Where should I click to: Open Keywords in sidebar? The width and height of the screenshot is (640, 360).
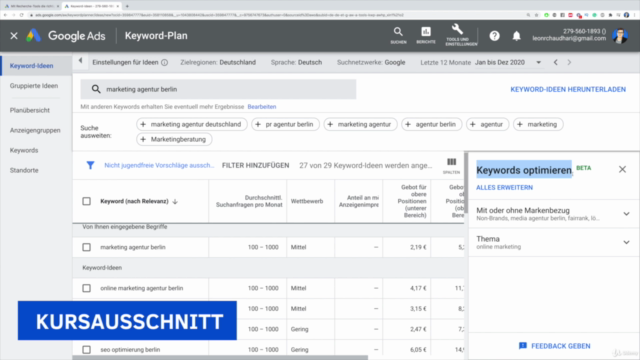pyautogui.click(x=24, y=150)
